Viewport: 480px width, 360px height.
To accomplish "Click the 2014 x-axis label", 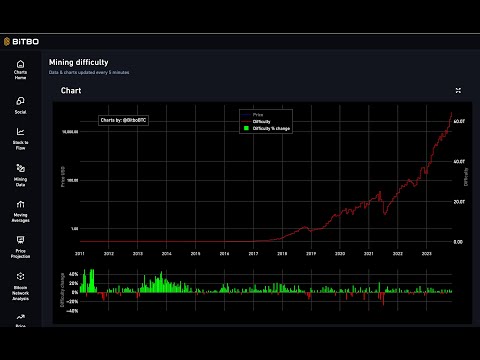I will coord(167,254).
